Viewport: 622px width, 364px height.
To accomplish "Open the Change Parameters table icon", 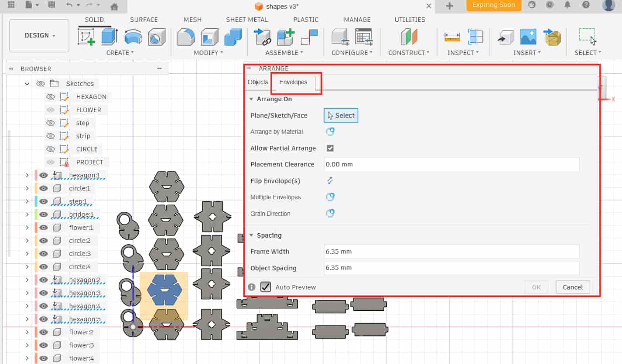I will 363,37.
